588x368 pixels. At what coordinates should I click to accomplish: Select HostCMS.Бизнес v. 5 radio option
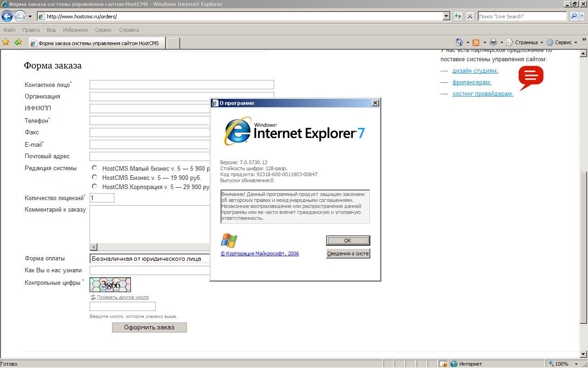point(95,177)
